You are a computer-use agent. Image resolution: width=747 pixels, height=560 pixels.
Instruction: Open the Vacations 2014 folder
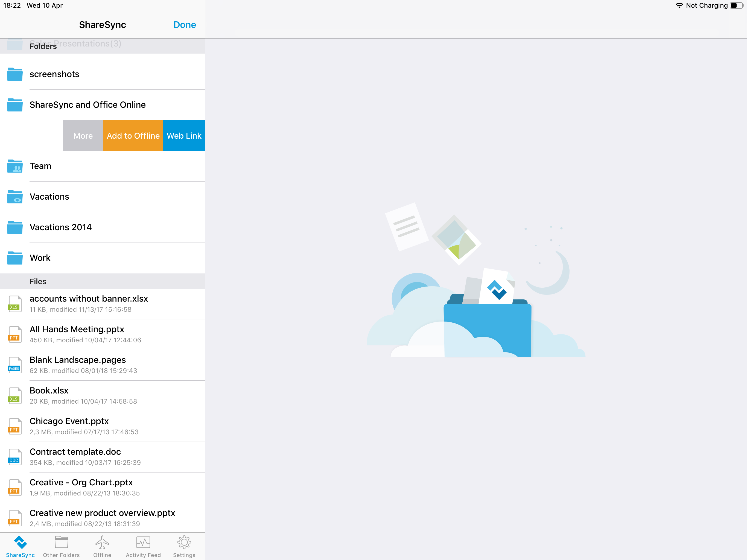point(102,227)
